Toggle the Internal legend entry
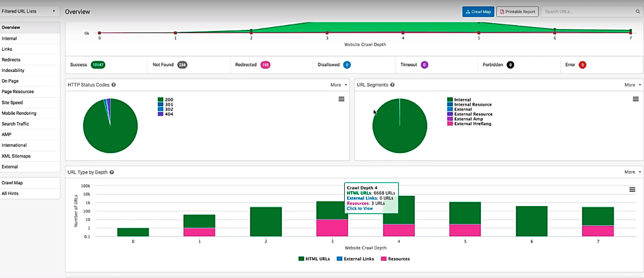 (459, 100)
